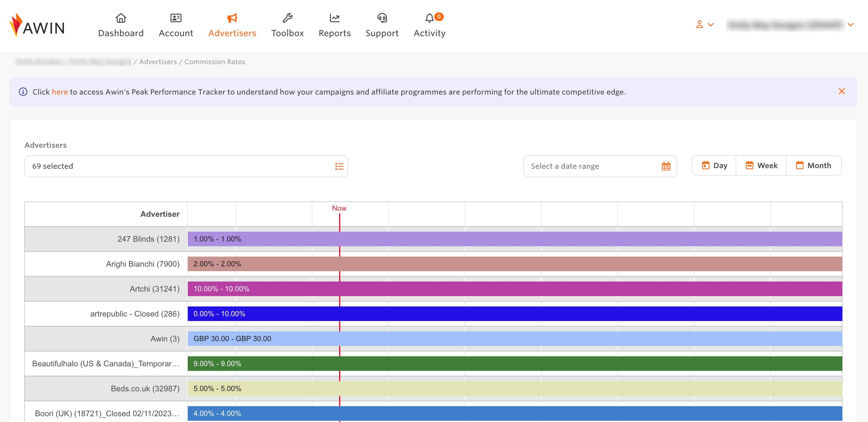This screenshot has width=868, height=422.
Task: Click the orange notification count badge
Action: pyautogui.click(x=439, y=16)
